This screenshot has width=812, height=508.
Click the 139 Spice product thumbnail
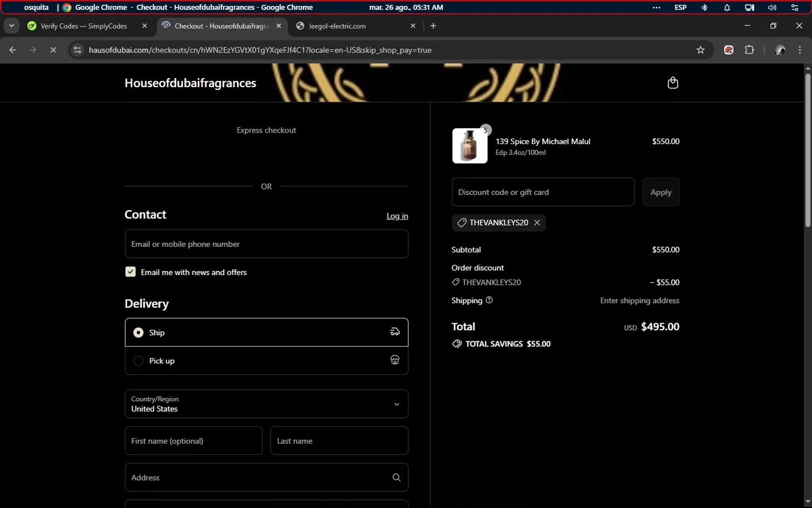pyautogui.click(x=469, y=146)
